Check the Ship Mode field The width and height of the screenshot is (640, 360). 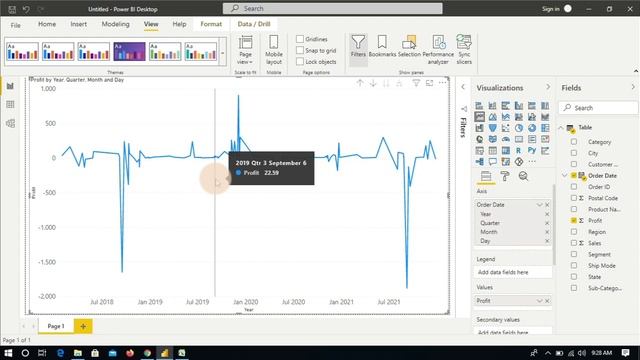574,266
